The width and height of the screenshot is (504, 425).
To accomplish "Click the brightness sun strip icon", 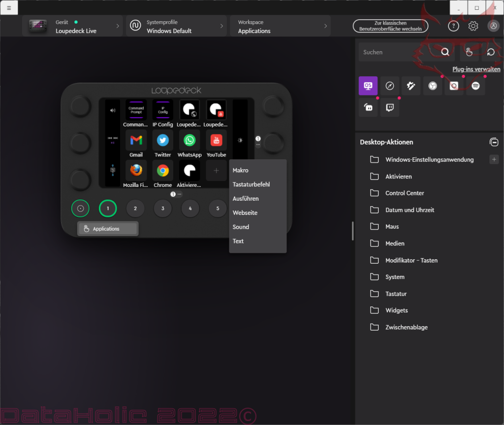I will click(x=240, y=140).
